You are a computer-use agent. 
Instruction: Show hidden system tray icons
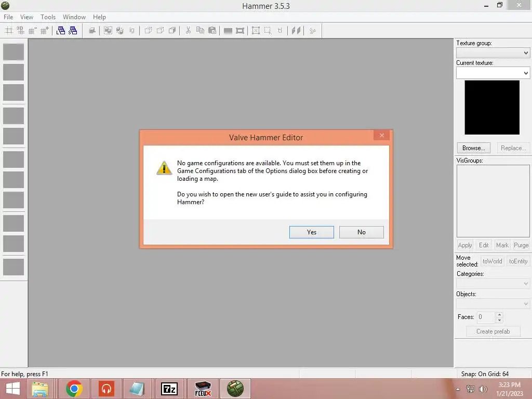[x=458, y=389]
